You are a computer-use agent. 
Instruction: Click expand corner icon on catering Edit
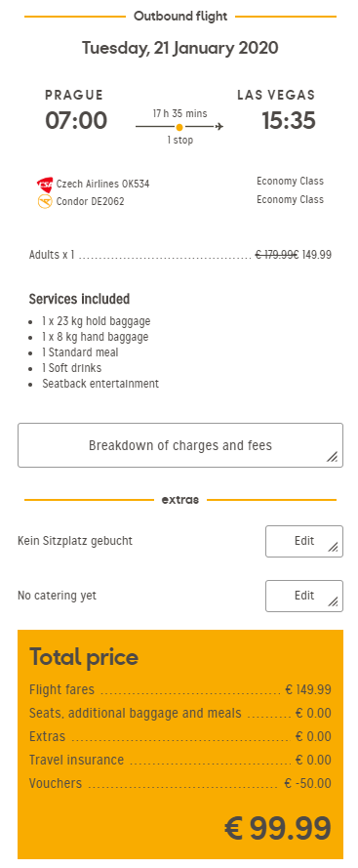pyautogui.click(x=333, y=601)
